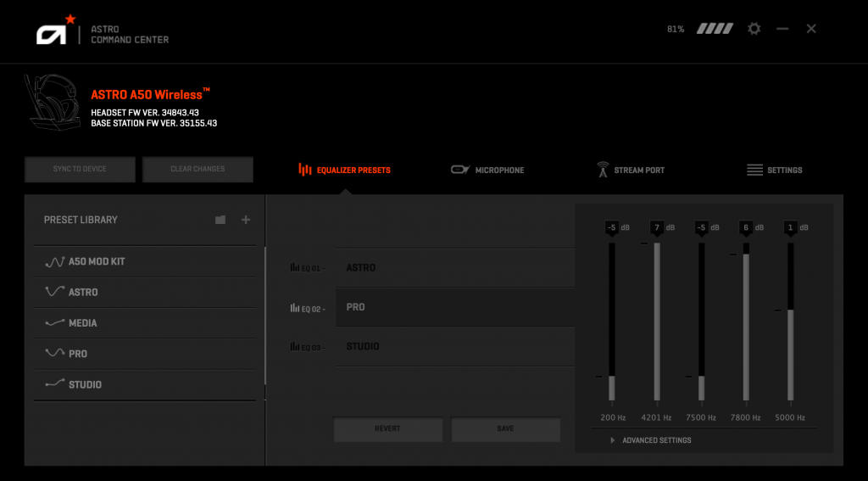The height and width of the screenshot is (481, 868).
Task: Click the EQ 03 bars icon
Action: tap(294, 346)
